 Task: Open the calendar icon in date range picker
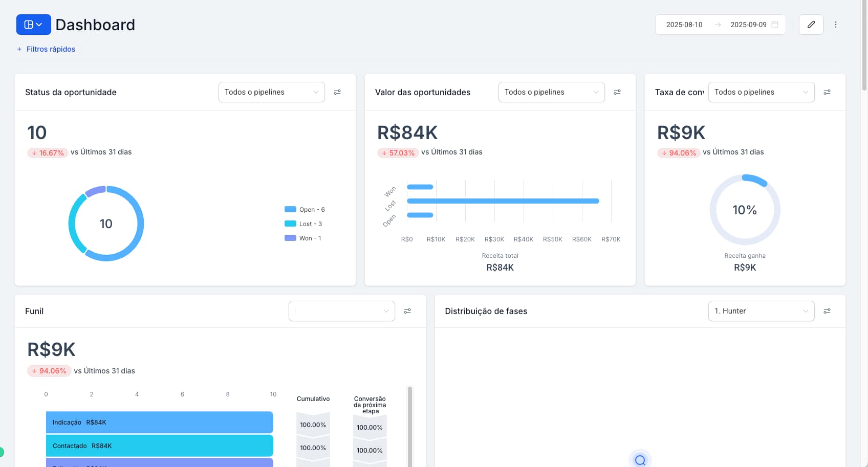tap(775, 24)
